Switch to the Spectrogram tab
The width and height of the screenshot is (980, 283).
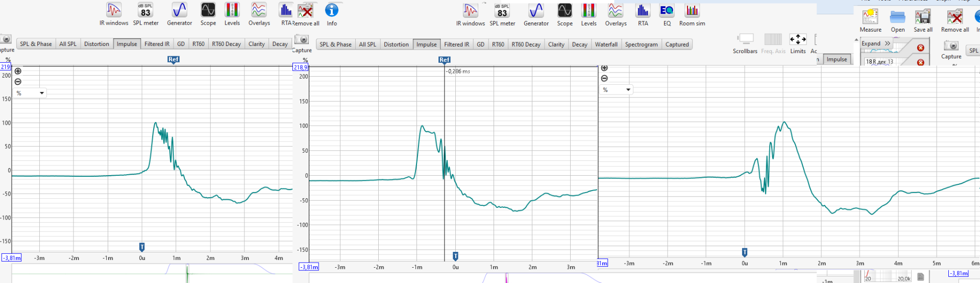click(641, 44)
